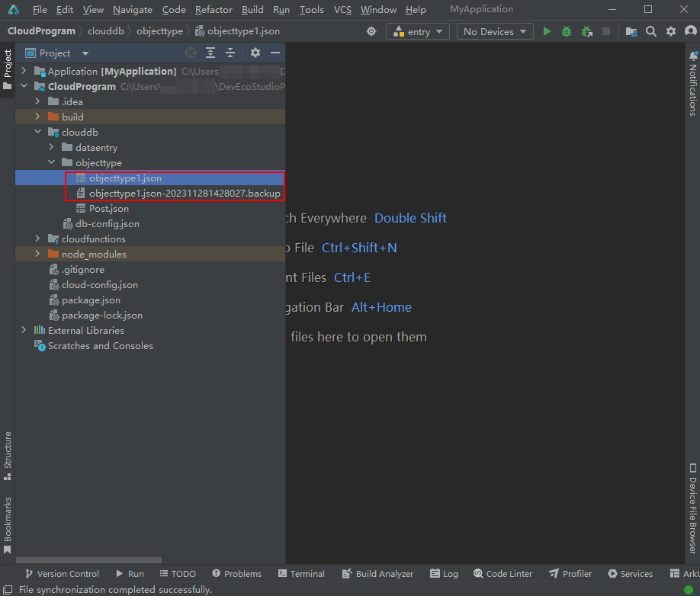Hide the Project panel with the minus icon
Viewport: 700px width, 596px height.
(x=275, y=53)
